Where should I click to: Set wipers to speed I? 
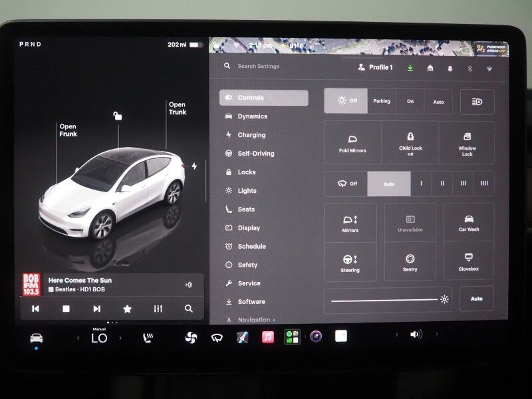point(421,184)
